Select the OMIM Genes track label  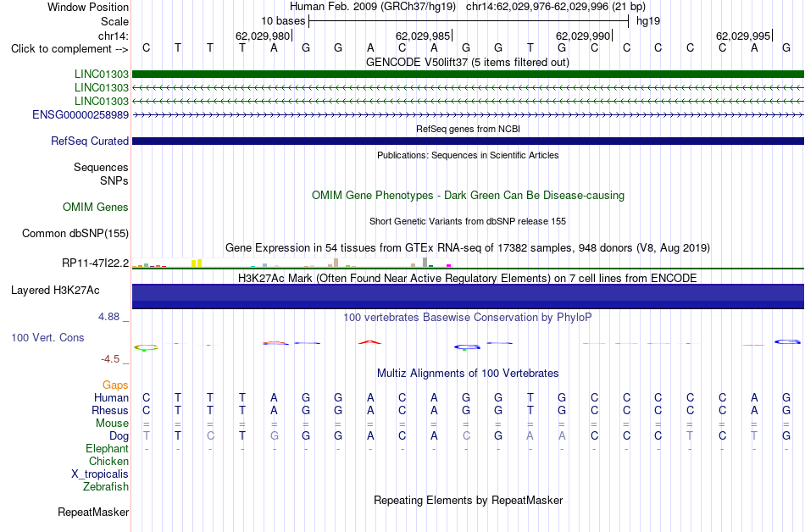click(x=96, y=208)
